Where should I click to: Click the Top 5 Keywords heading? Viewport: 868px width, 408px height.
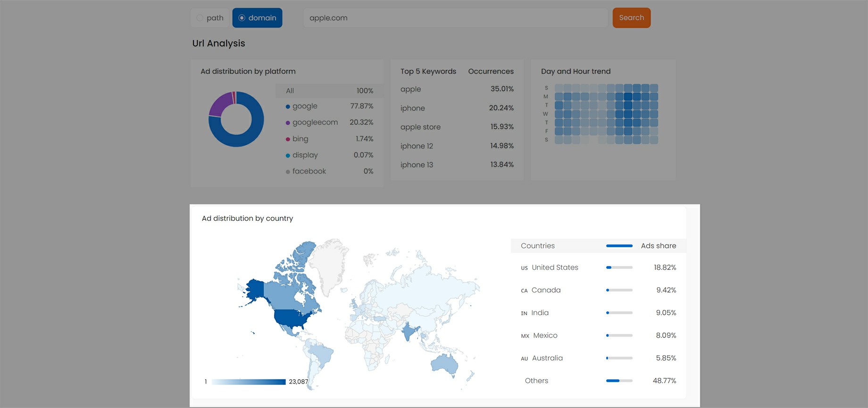[428, 71]
